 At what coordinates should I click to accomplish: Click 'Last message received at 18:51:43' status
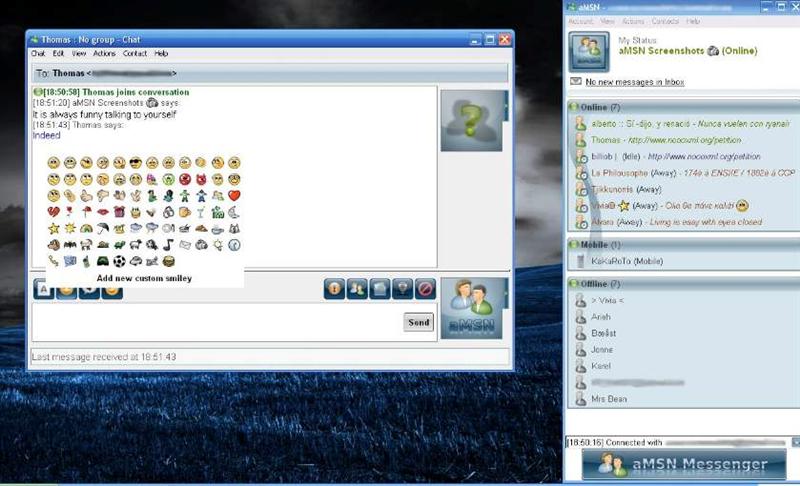click(x=104, y=357)
